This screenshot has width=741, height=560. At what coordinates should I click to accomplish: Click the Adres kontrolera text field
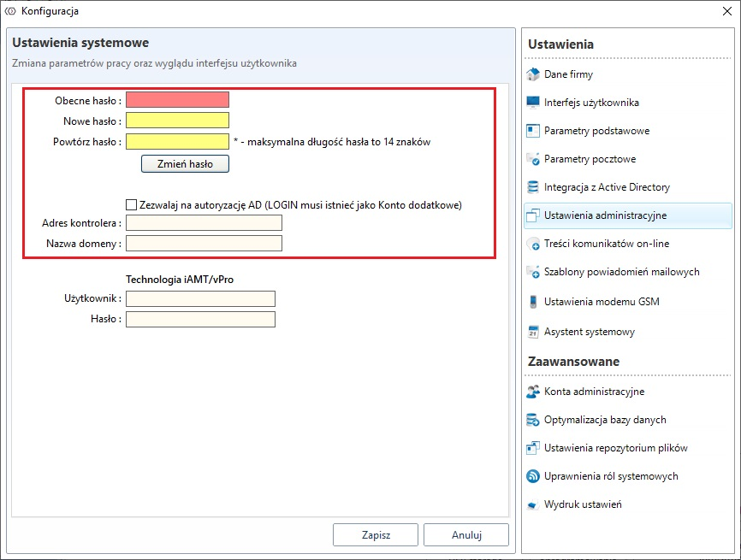[204, 223]
